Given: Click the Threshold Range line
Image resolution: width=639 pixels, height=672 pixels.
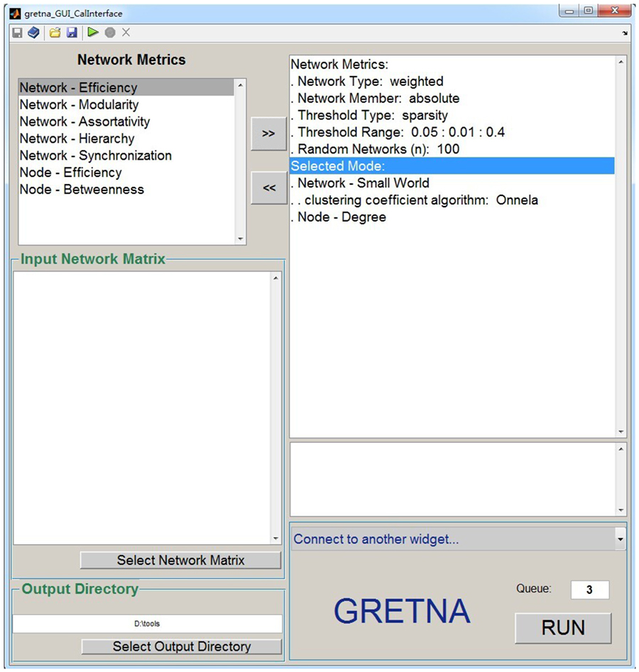Looking at the screenshot, I should (x=452, y=132).
